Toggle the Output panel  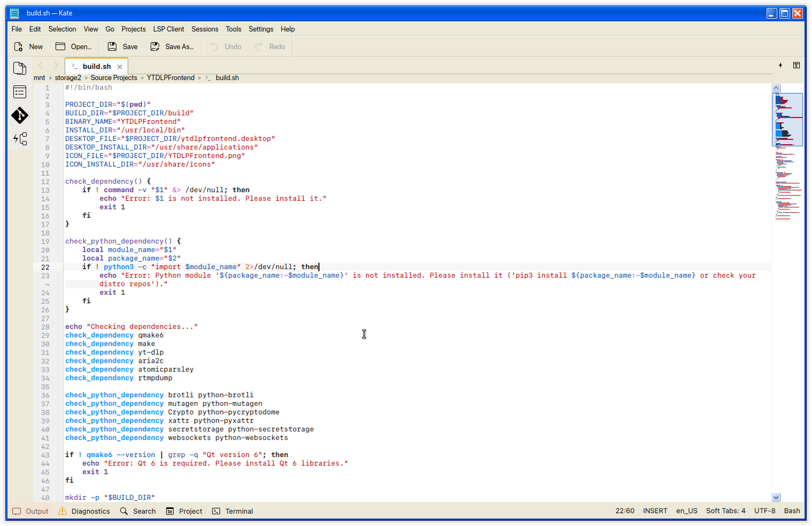30,511
